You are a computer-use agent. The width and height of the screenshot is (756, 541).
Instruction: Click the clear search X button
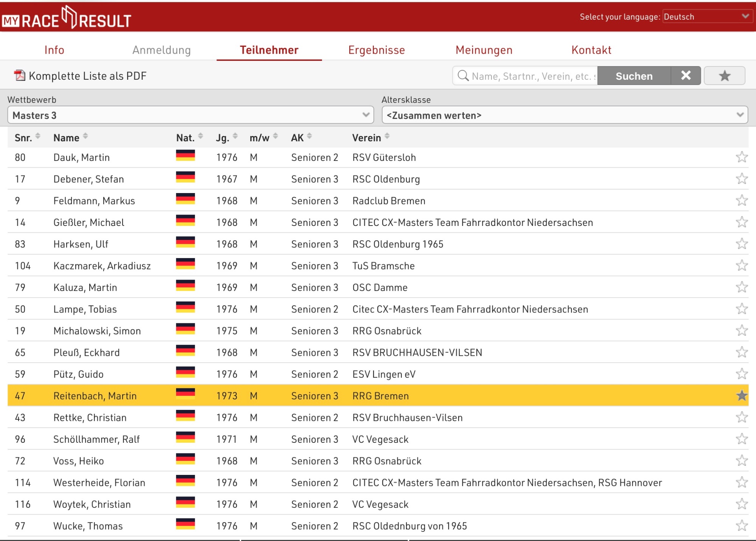(x=686, y=76)
